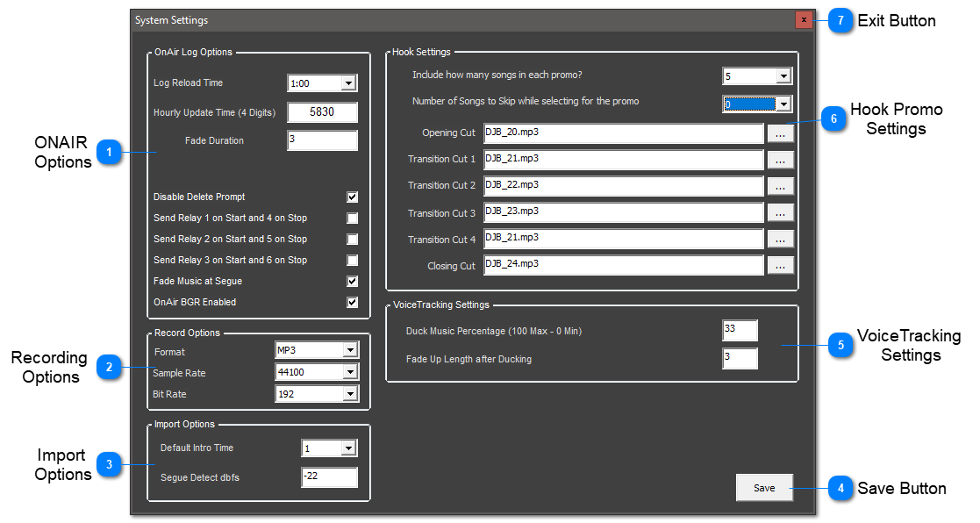Click the Log Reload Time label
980x523 pixels.
coord(188,82)
